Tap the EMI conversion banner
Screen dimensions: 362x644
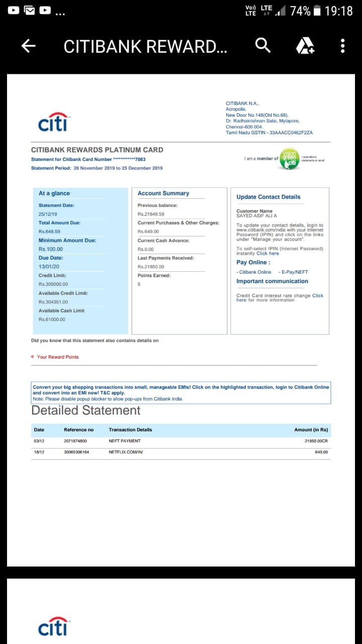click(x=181, y=392)
